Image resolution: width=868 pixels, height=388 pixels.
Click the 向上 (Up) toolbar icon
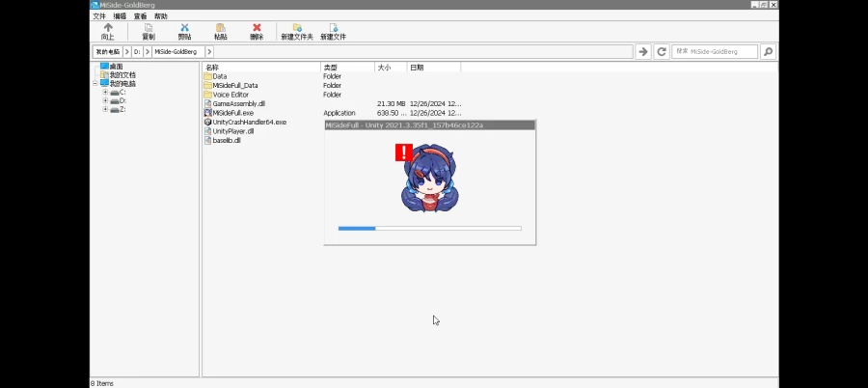tap(107, 31)
